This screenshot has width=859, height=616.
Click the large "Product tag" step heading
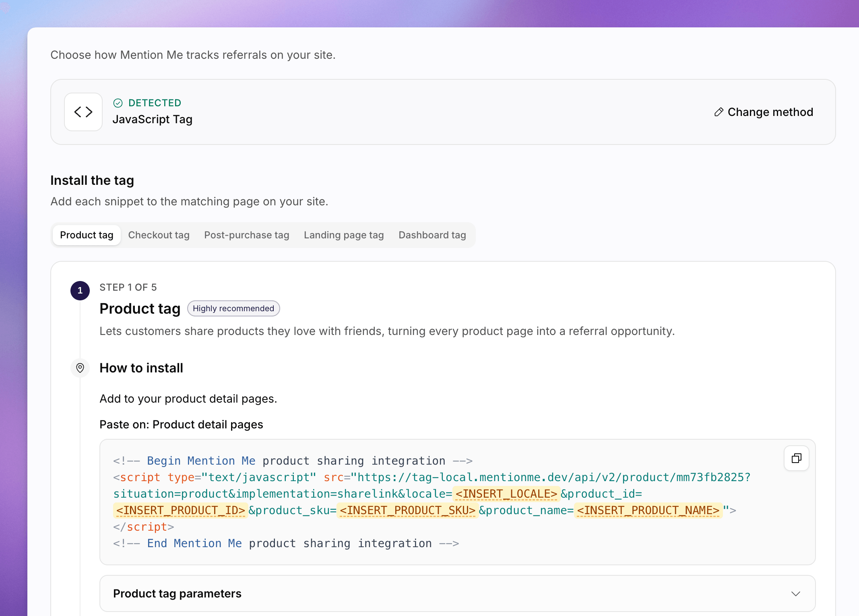140,308
